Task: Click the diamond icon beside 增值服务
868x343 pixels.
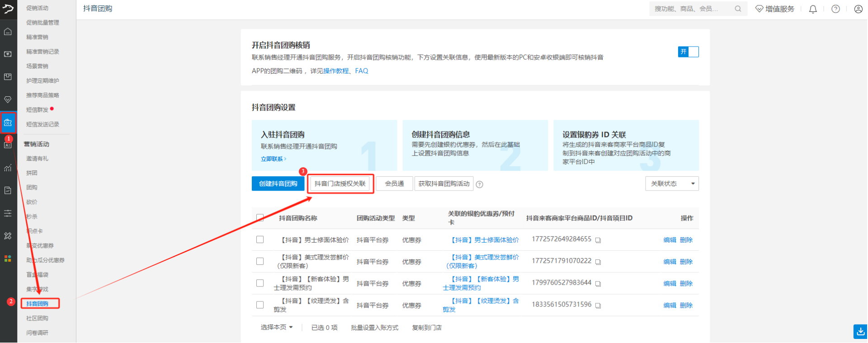Action: (x=759, y=9)
